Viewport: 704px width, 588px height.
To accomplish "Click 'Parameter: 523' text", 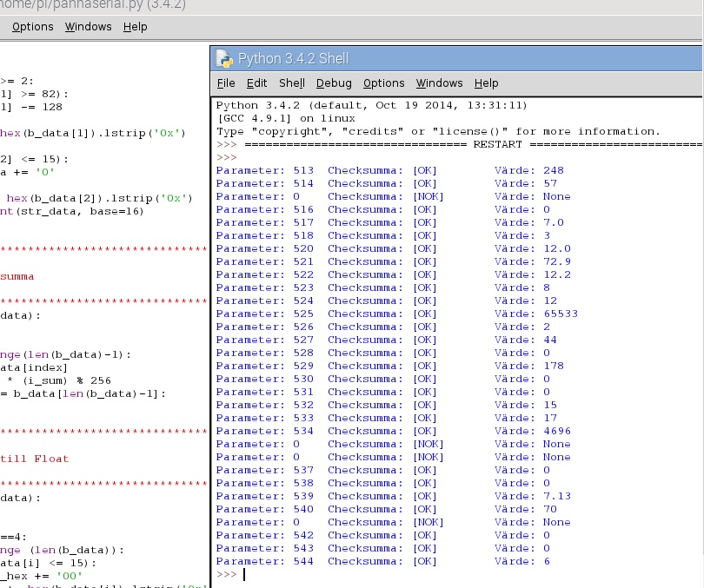I will coord(265,287).
